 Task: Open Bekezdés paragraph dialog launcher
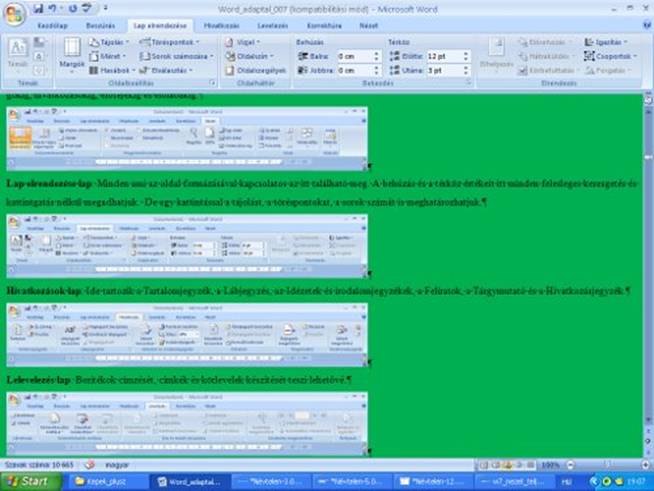(x=468, y=83)
